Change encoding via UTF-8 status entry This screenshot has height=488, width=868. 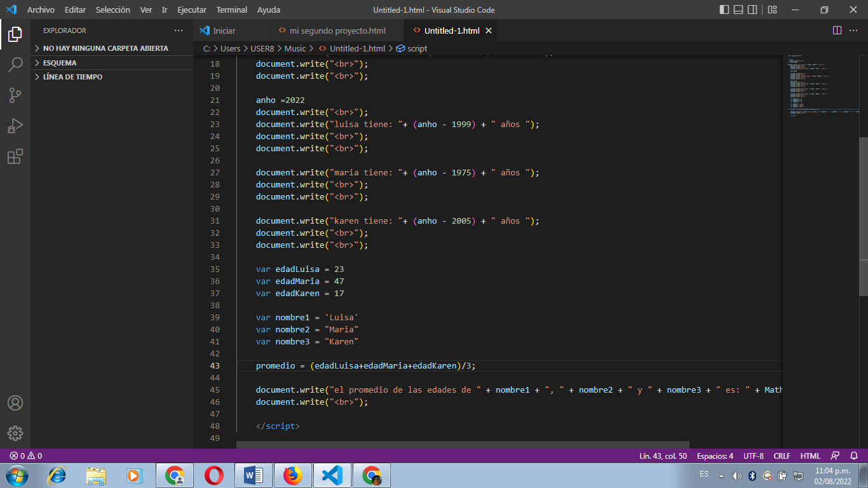(753, 456)
